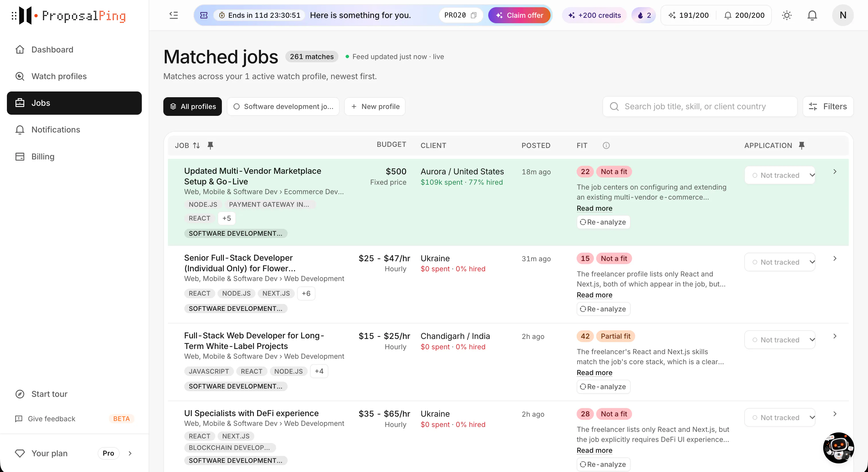Screen dimensions: 868x472
Task: Create a New profile
Action: [x=375, y=106]
